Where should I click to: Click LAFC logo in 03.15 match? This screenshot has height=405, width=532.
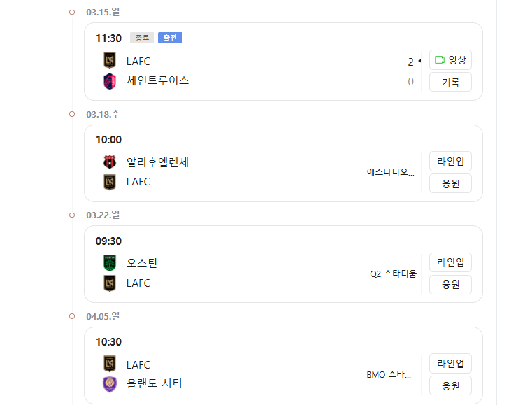click(x=109, y=61)
